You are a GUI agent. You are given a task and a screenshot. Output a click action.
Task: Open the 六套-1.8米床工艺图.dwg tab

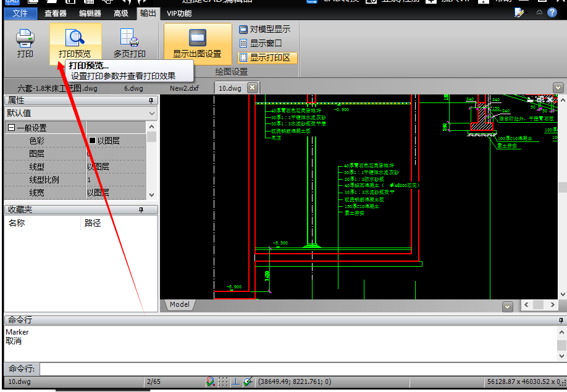click(57, 88)
